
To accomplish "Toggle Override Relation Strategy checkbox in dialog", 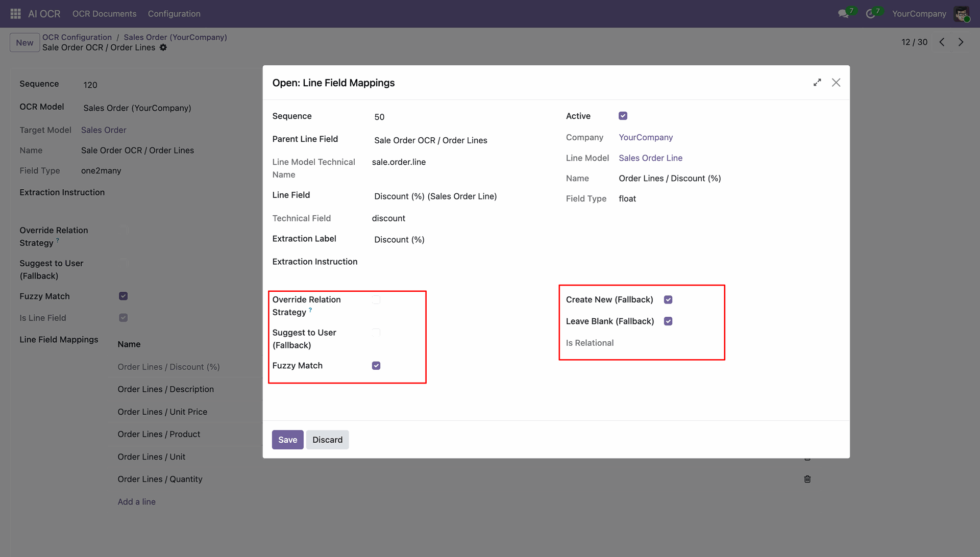I will point(376,299).
